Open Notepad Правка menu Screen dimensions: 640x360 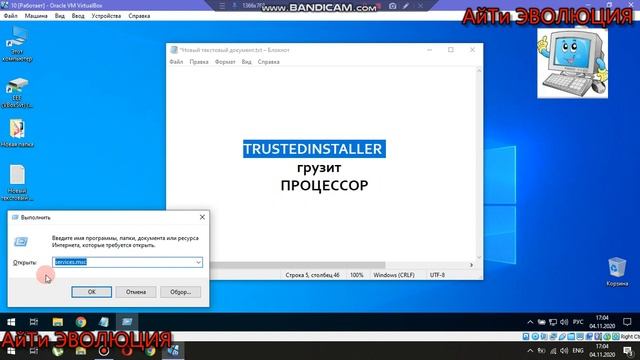[199, 62]
